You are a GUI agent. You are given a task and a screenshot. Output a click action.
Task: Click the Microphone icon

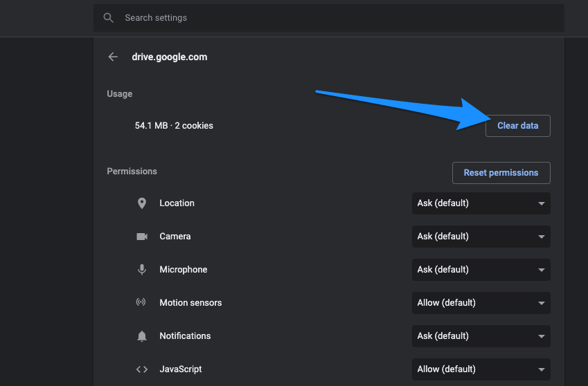(142, 270)
